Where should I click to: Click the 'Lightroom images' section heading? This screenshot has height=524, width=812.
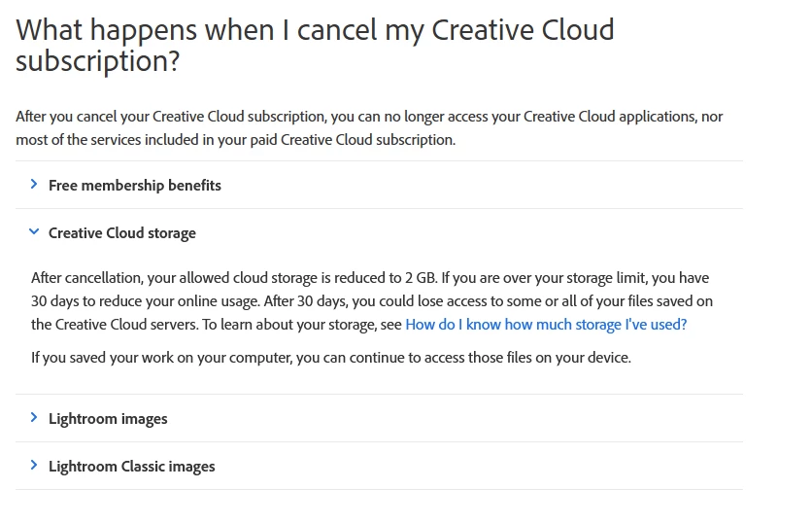pos(108,419)
